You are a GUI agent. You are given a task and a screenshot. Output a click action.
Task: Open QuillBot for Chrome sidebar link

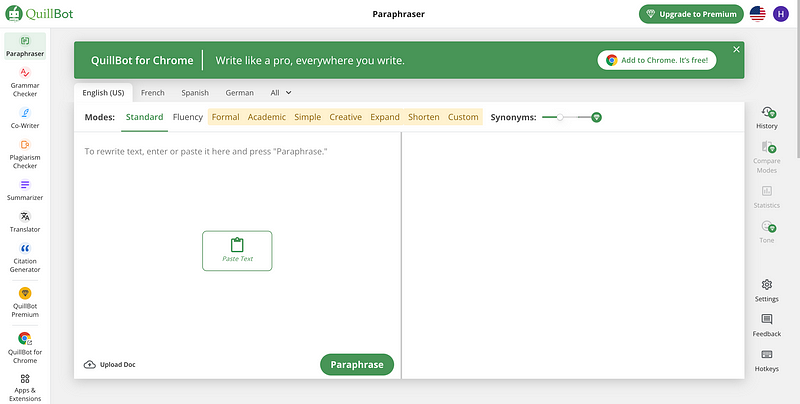[x=25, y=348]
